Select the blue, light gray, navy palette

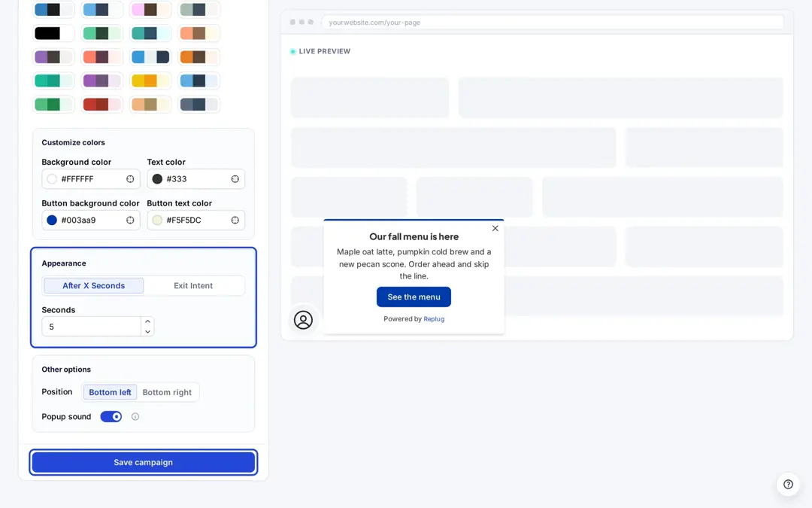tap(150, 57)
